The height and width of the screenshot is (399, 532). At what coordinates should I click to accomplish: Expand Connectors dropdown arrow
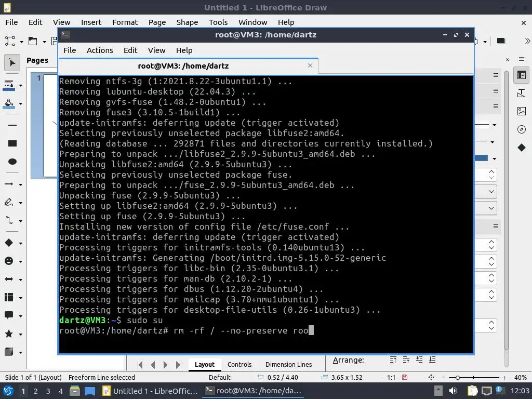21,221
